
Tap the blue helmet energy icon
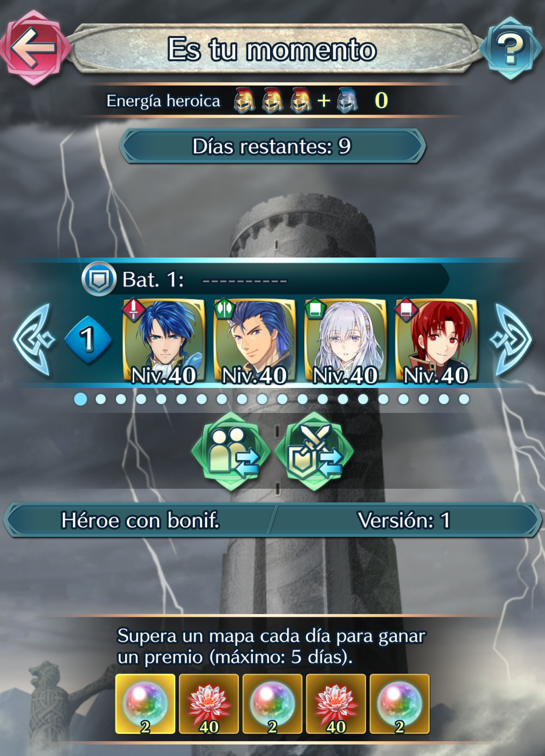click(348, 100)
